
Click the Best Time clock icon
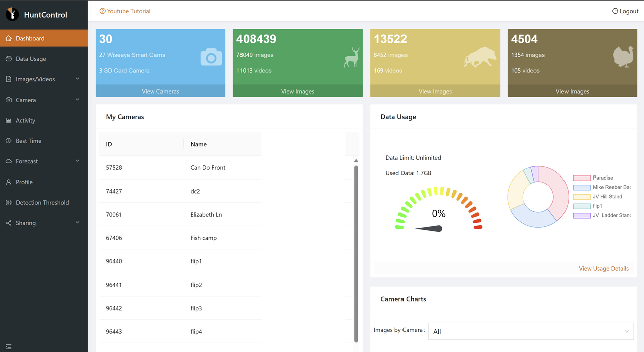click(x=9, y=141)
